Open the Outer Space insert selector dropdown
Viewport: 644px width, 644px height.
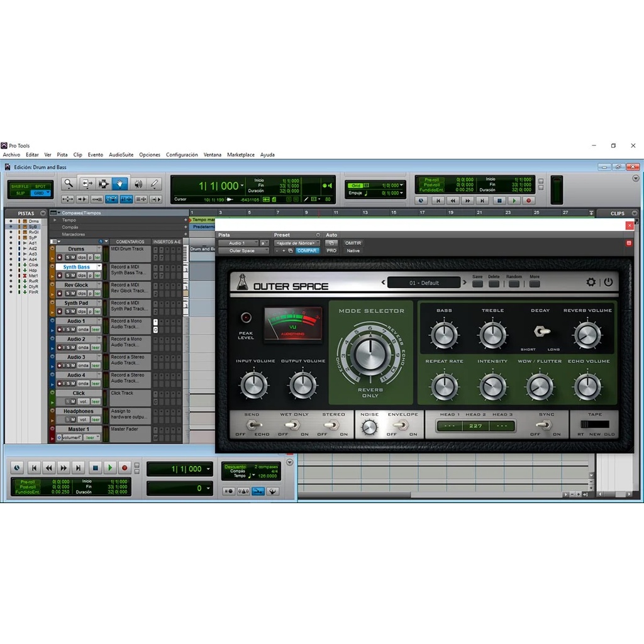click(x=243, y=250)
